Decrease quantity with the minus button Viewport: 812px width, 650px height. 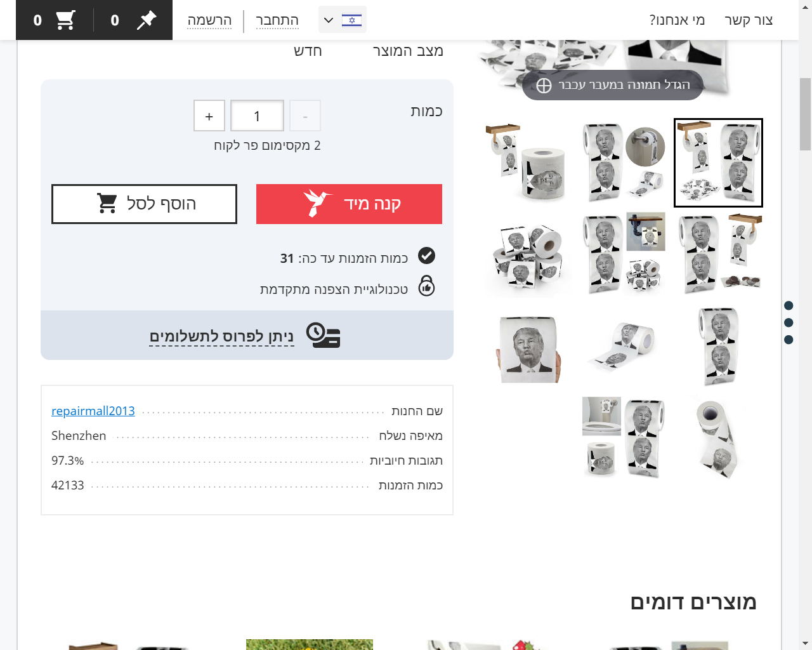tap(305, 116)
